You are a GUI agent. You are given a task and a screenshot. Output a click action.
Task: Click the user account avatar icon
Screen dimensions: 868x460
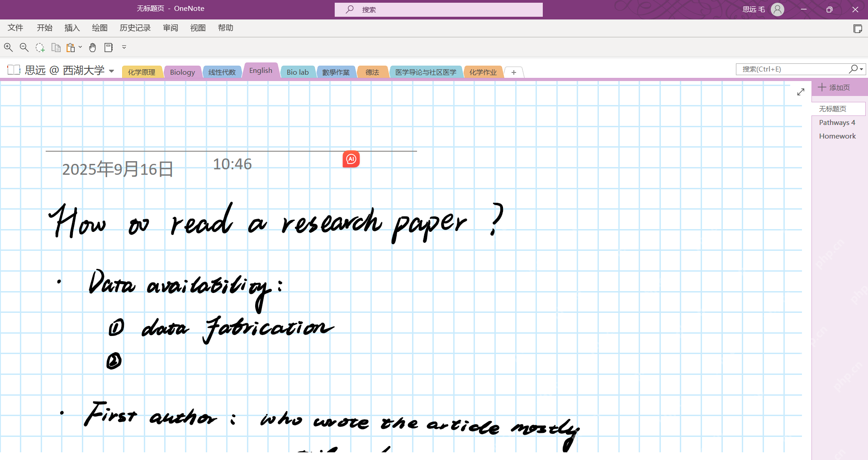pyautogui.click(x=778, y=9)
